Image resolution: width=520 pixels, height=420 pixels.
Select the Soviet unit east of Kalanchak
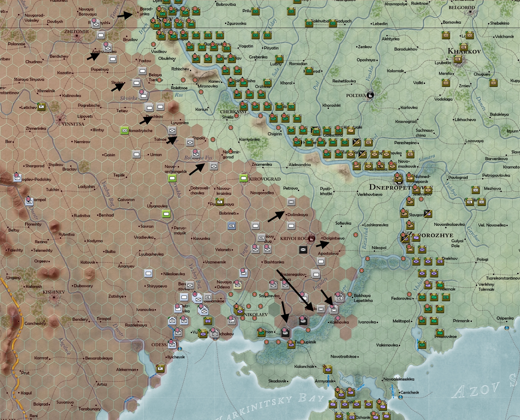click(x=328, y=369)
